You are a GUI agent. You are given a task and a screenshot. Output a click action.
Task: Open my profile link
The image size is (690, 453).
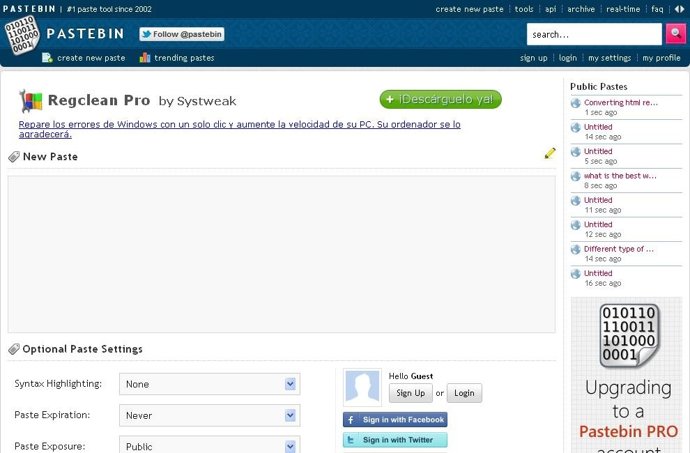(661, 58)
